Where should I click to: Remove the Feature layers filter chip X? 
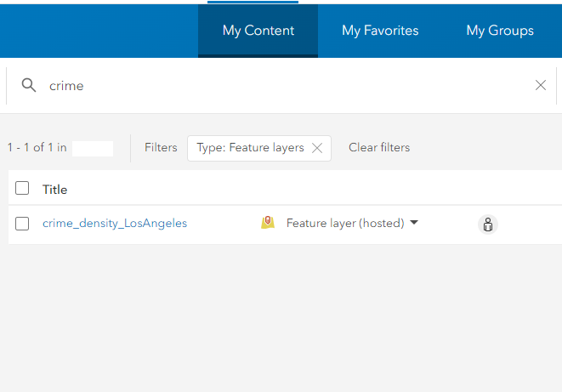317,148
